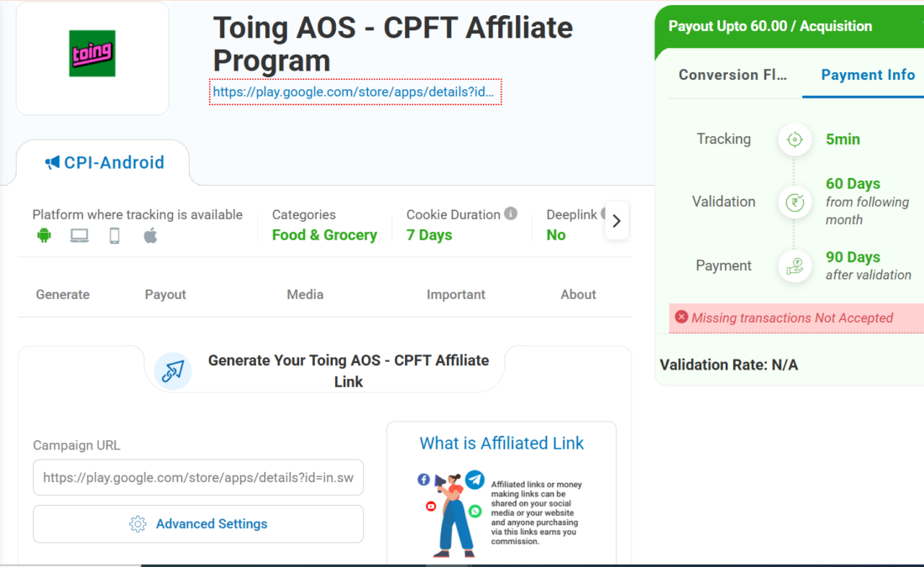Click the validation rupee icon
The image size is (924, 567).
point(795,202)
